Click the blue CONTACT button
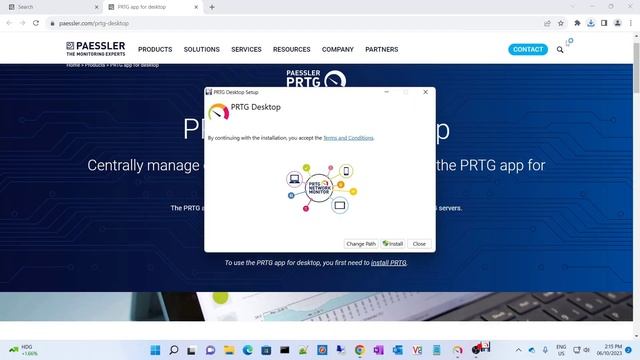640x360 pixels. click(x=528, y=49)
